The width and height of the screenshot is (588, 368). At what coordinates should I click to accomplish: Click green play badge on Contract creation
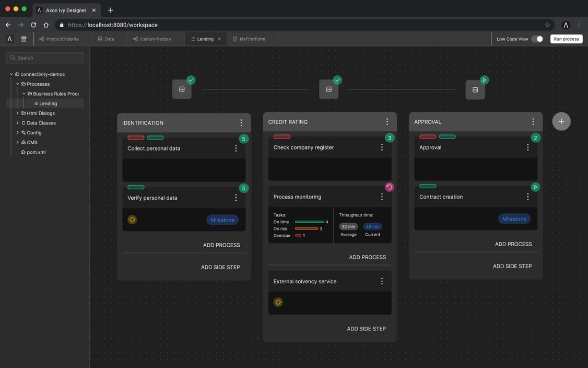point(535,187)
